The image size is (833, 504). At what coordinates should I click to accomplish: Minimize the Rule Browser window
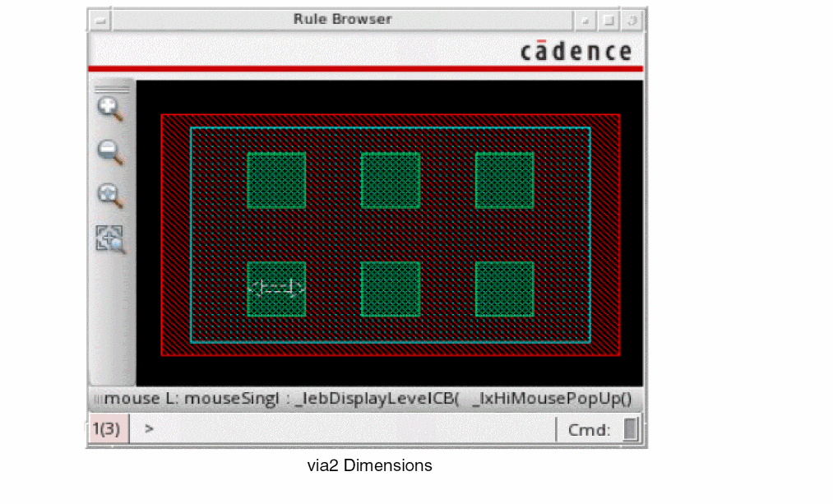click(585, 21)
